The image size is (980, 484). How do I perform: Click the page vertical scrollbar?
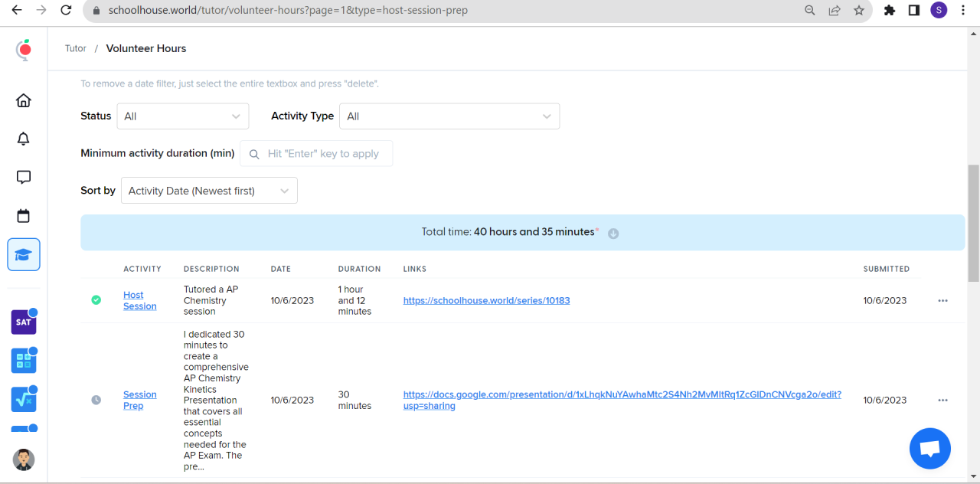click(x=974, y=223)
